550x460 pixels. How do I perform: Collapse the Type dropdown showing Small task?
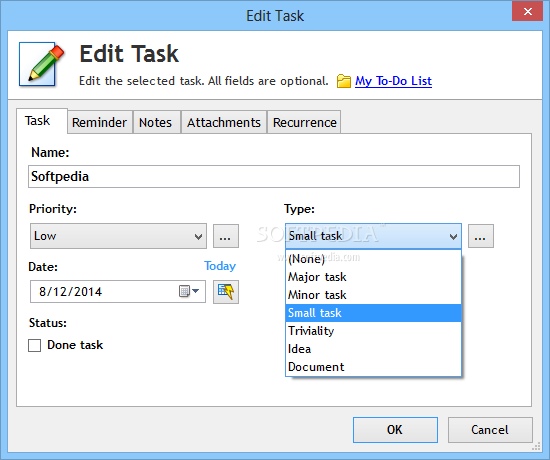pos(373,236)
